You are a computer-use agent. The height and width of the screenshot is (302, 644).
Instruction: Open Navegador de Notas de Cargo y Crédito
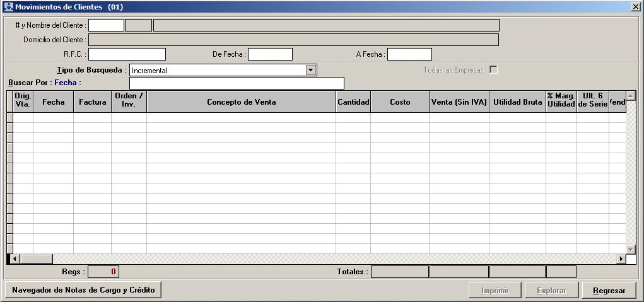pos(83,290)
